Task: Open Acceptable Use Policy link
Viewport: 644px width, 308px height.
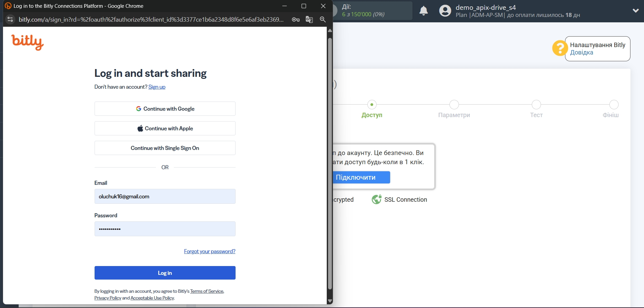Action: [x=152, y=298]
